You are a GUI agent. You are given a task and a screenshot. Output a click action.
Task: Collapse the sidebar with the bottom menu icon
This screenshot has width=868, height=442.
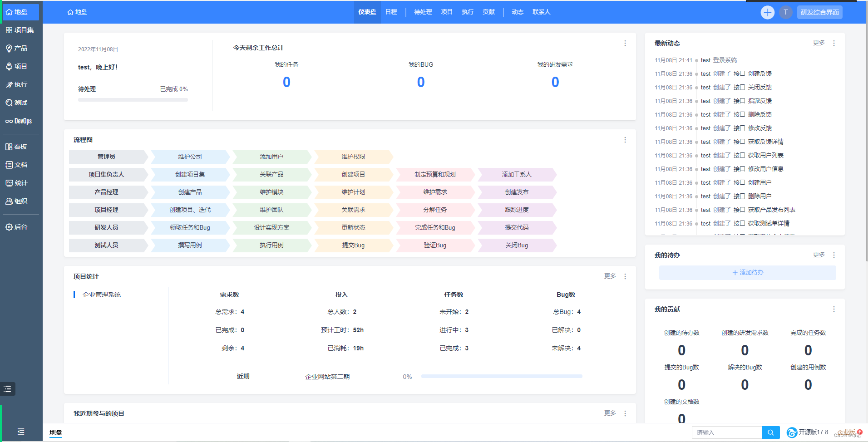(21, 432)
